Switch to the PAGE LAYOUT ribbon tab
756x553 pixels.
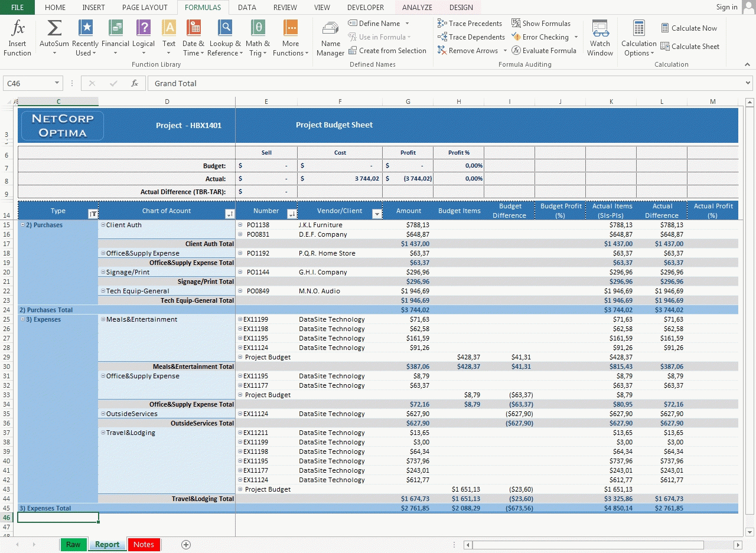pyautogui.click(x=145, y=8)
